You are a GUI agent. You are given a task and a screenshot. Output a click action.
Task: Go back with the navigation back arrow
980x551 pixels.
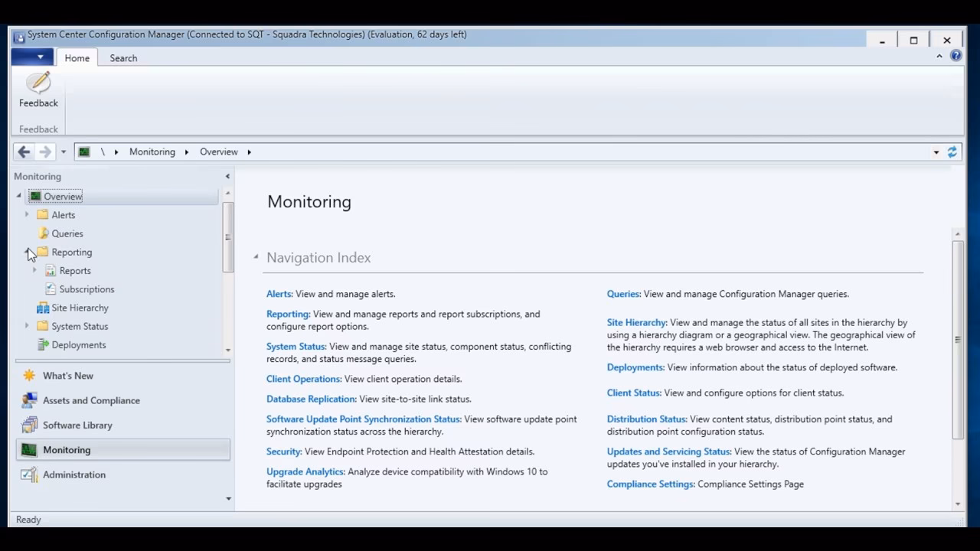pos(24,152)
